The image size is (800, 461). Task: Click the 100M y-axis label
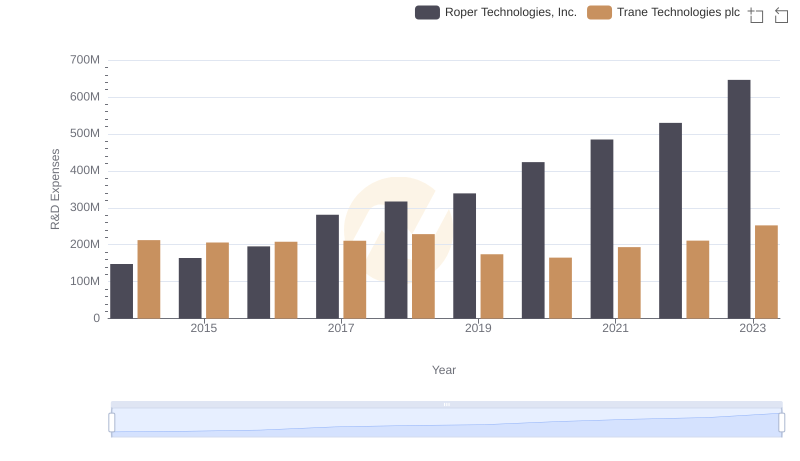point(85,281)
